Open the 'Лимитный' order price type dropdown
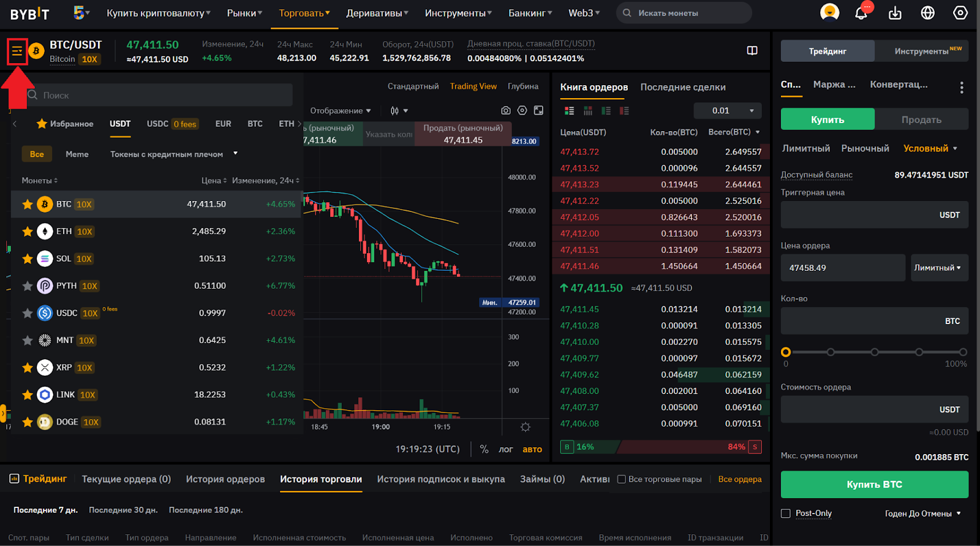This screenshot has height=546, width=980. (938, 268)
